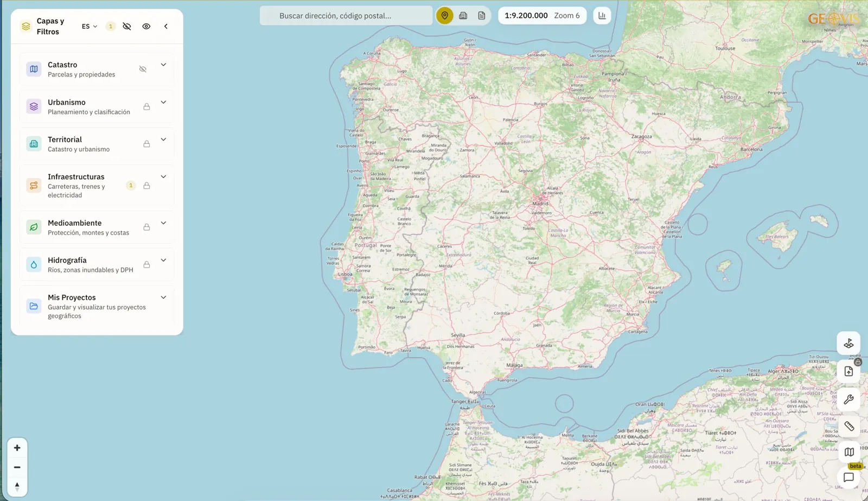Collapse the Capas y Filtros panel
This screenshot has height=501, width=868.
click(x=166, y=26)
